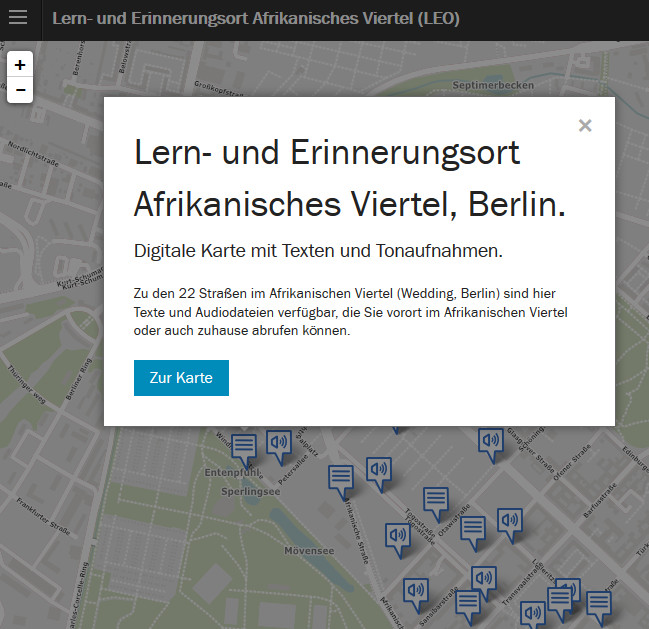
Task: Click the Zur Karte button
Action: click(181, 378)
